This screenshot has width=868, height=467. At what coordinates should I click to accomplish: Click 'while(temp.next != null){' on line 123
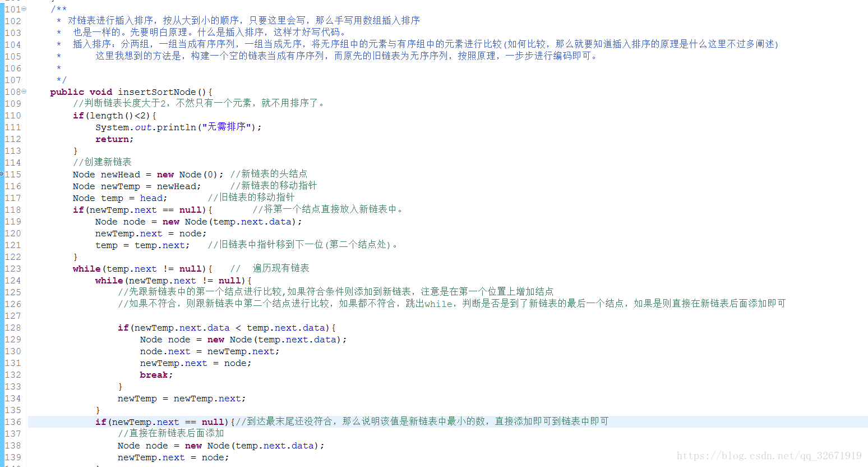coord(142,269)
